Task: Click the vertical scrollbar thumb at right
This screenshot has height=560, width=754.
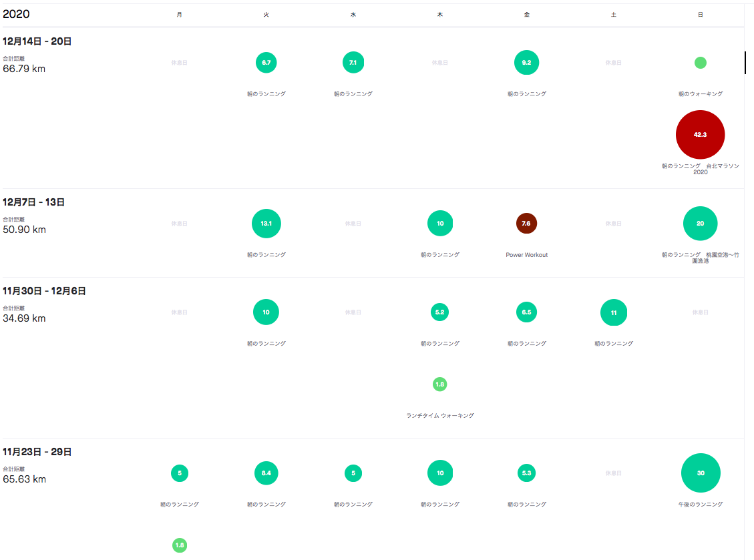Action: coord(745,63)
